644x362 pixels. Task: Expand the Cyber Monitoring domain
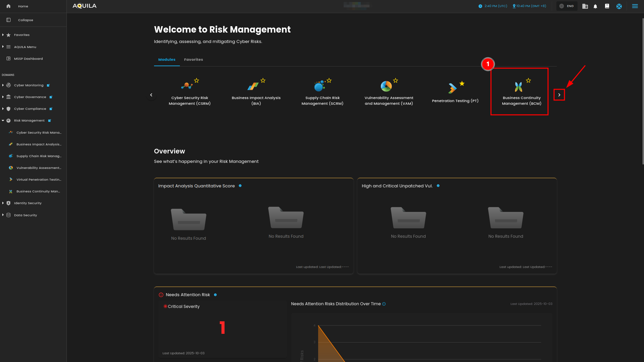point(3,85)
